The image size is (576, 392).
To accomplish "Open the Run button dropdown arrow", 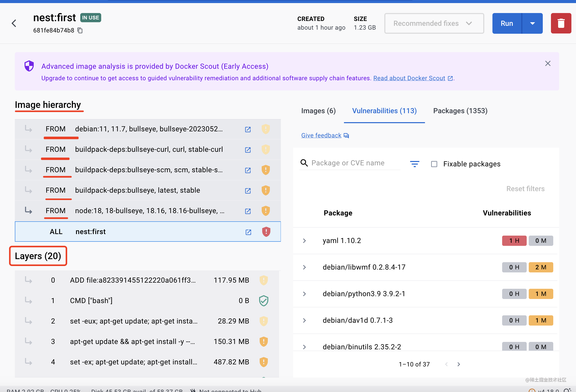I will click(532, 23).
